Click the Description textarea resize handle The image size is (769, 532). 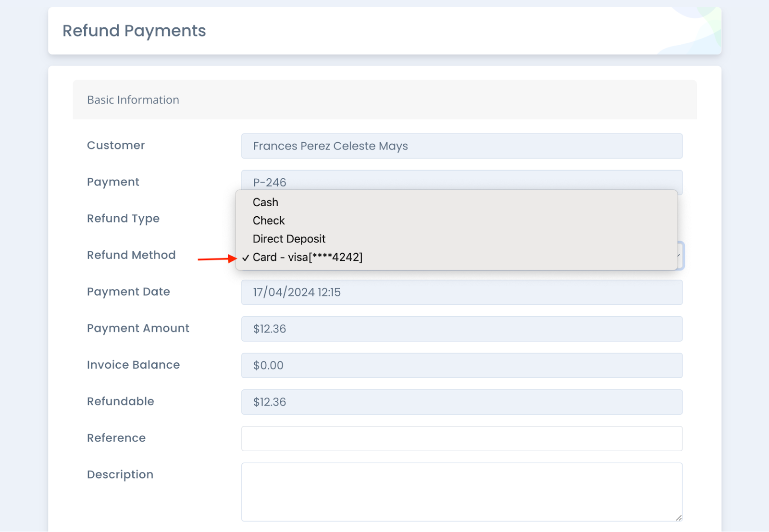tap(679, 518)
